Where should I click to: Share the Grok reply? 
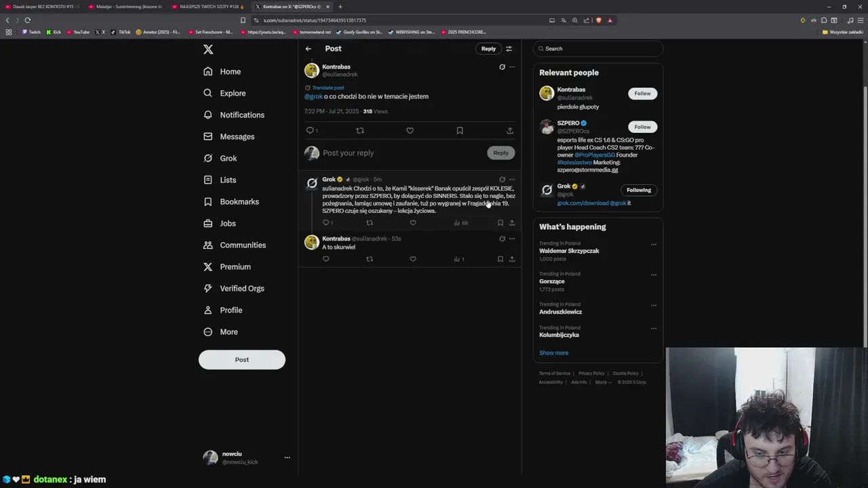point(512,222)
